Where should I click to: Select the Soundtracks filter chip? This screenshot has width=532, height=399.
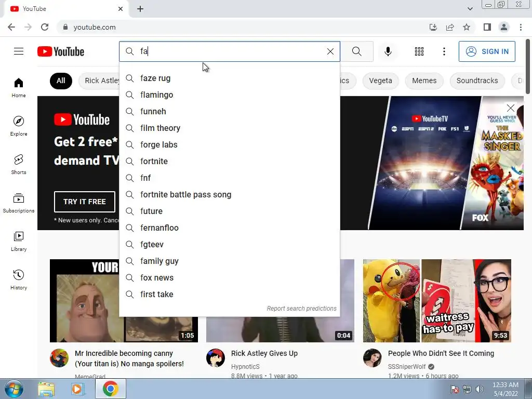[x=477, y=81]
